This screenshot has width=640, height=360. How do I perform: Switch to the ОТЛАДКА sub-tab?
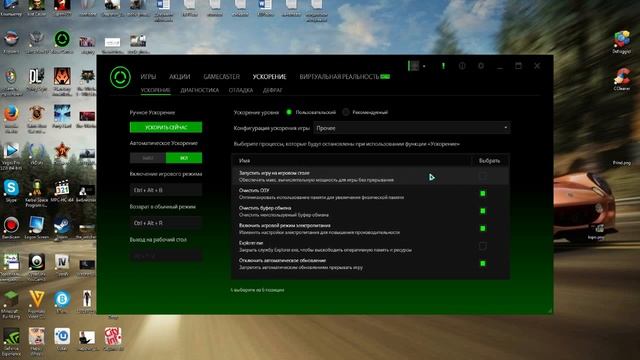241,90
